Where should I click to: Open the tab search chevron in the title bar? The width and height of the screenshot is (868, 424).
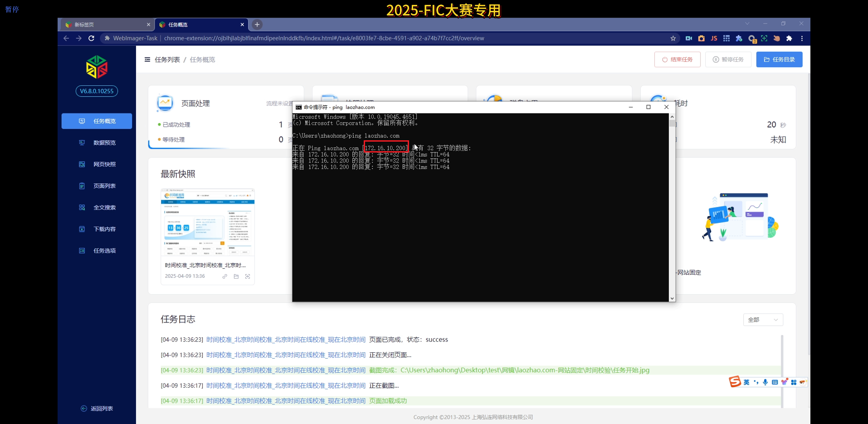click(x=747, y=24)
